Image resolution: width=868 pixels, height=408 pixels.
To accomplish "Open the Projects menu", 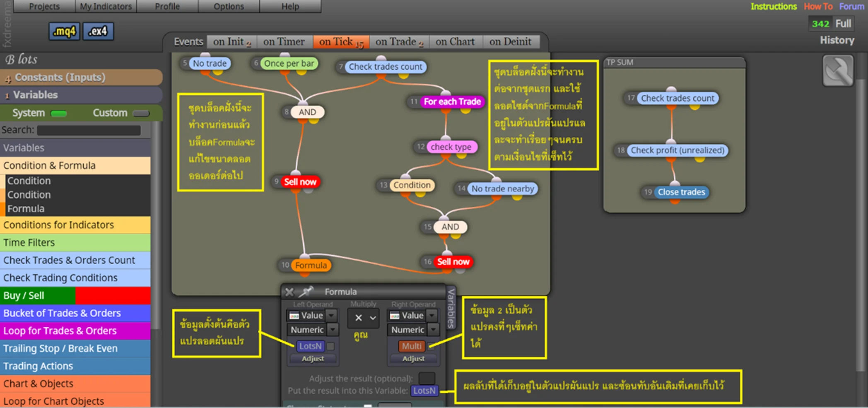I will pyautogui.click(x=44, y=6).
